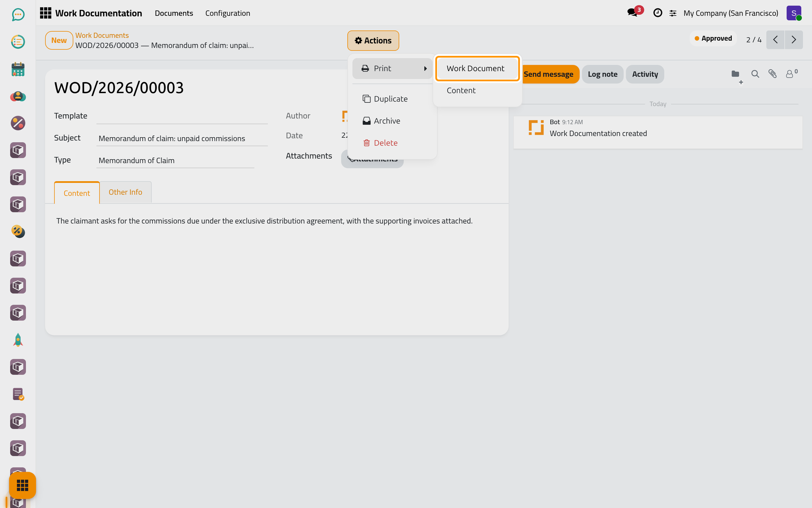Open the document checklist sidebar icon
The width and height of the screenshot is (812, 508).
tap(18, 394)
